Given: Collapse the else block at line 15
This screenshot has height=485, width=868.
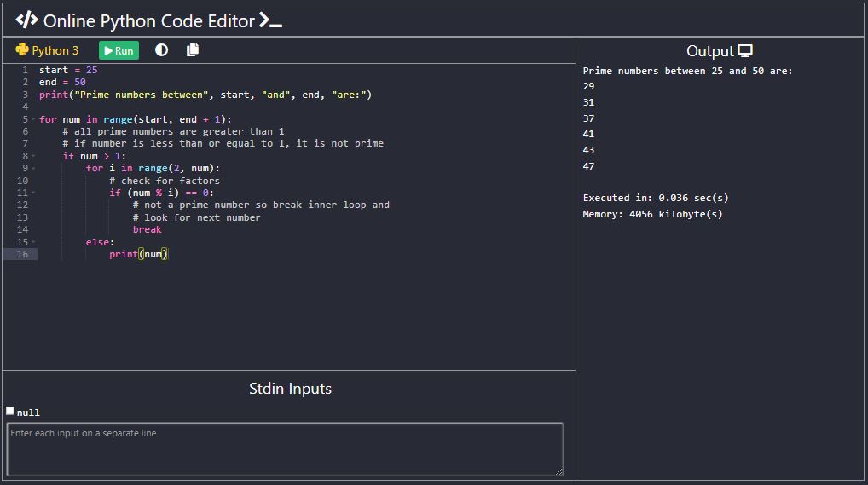Looking at the screenshot, I should pyautogui.click(x=33, y=242).
